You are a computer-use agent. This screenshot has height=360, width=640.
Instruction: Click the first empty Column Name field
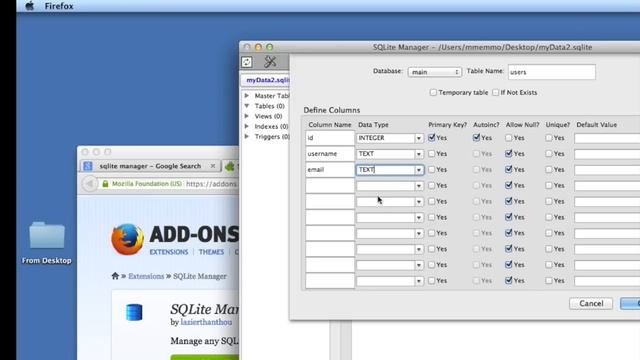[x=330, y=186]
